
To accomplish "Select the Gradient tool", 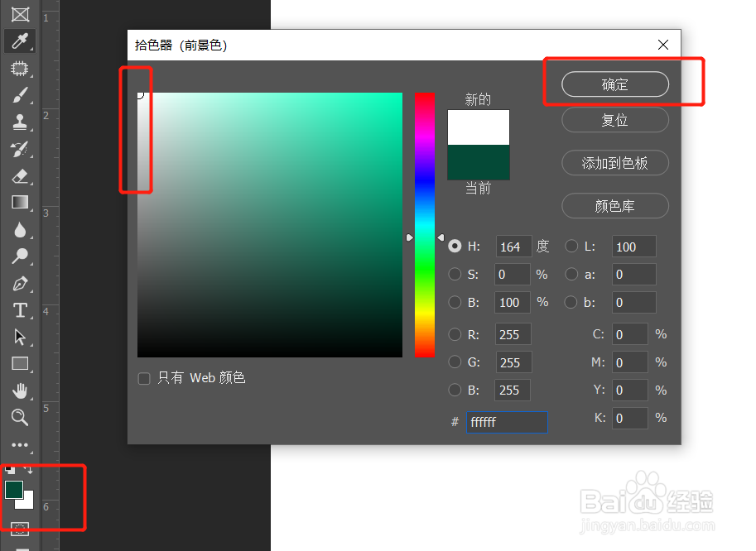I will coord(18,202).
